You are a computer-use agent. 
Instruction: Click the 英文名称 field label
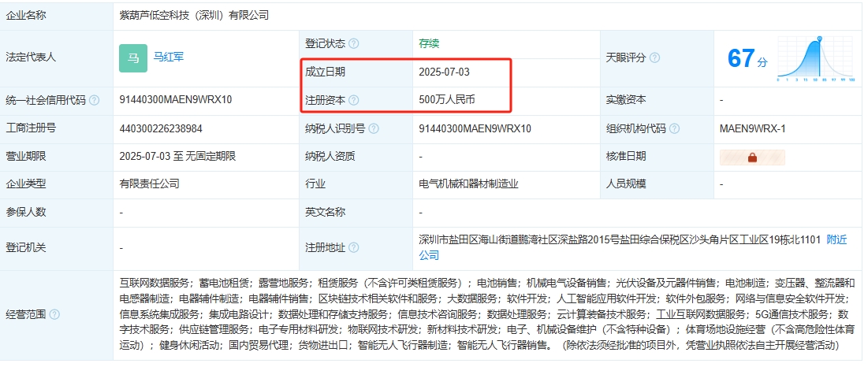pyautogui.click(x=325, y=212)
